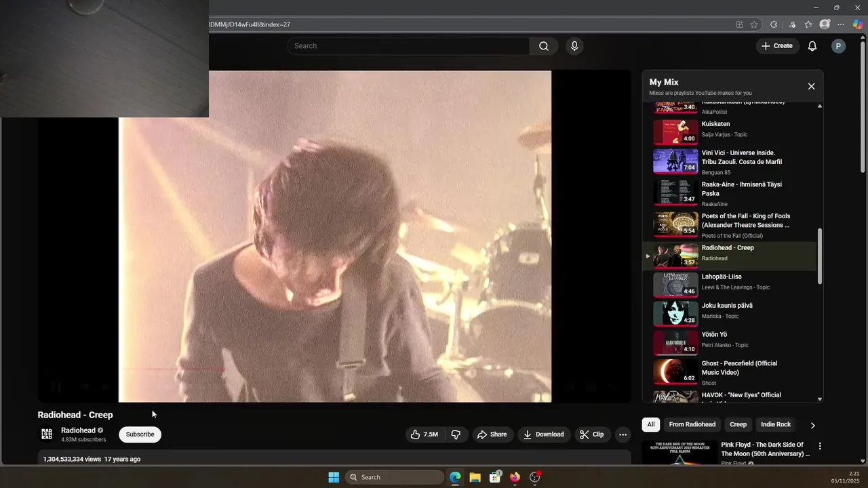Click the Yötön Yö thumbnail image
This screenshot has height=488, width=868.
pos(675,343)
